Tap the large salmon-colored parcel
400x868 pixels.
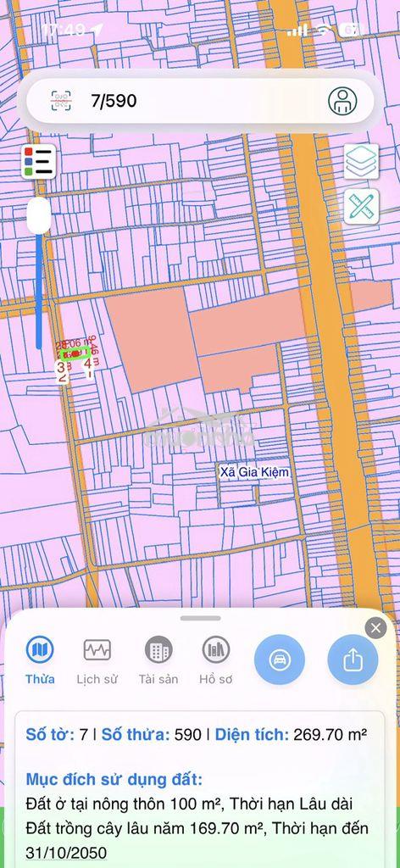(x=153, y=339)
